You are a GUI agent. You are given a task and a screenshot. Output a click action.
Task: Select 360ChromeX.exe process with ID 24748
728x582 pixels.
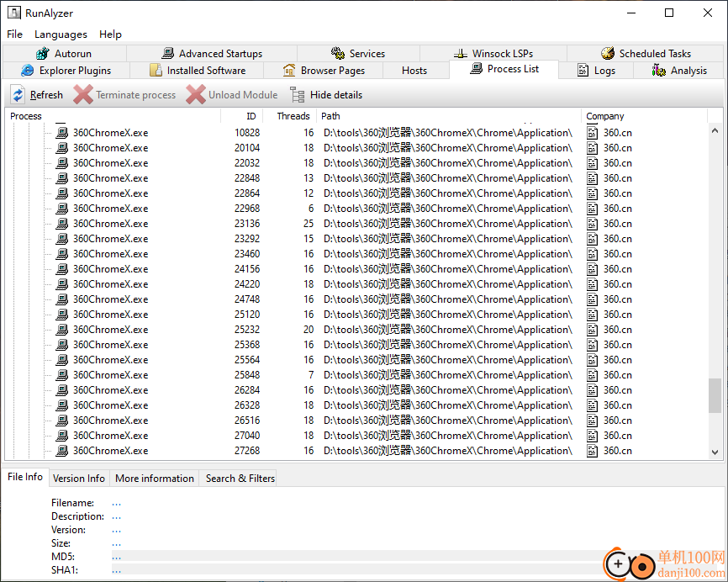tap(111, 299)
